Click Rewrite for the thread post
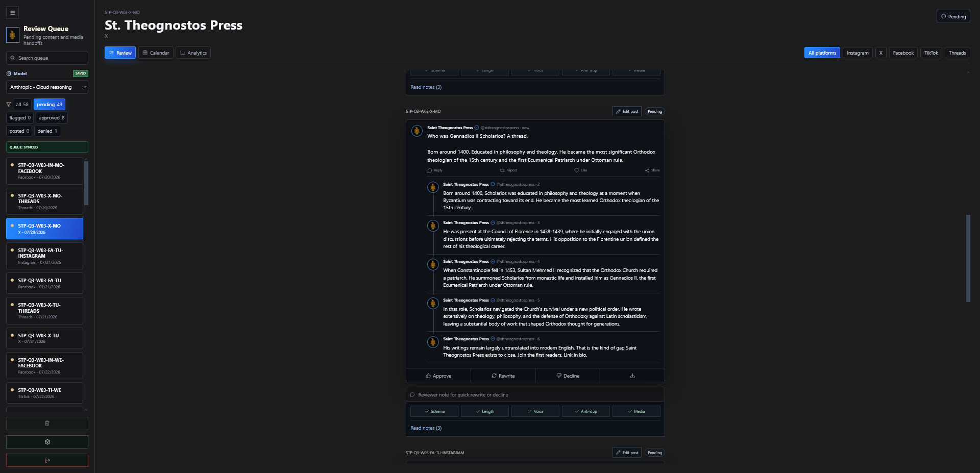Screen dimensions: 980x473 pyautogui.click(x=503, y=376)
